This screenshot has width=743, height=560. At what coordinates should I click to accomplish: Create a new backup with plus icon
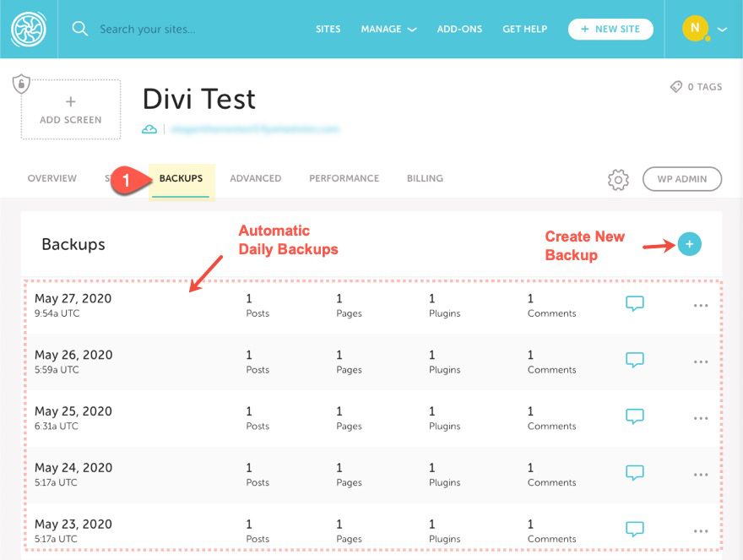pos(689,244)
